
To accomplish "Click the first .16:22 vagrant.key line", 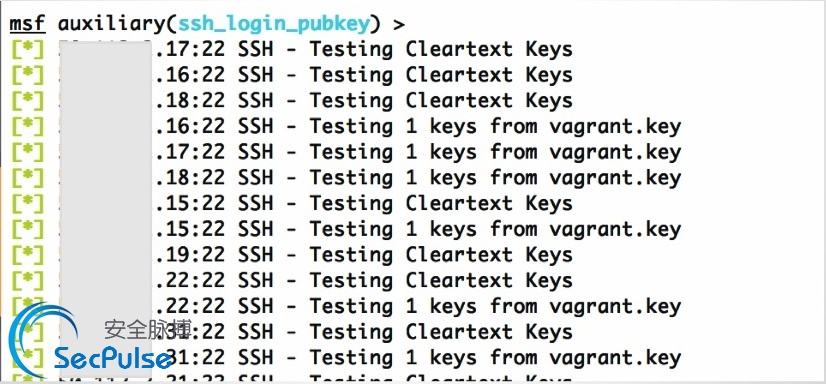I will pos(419,126).
